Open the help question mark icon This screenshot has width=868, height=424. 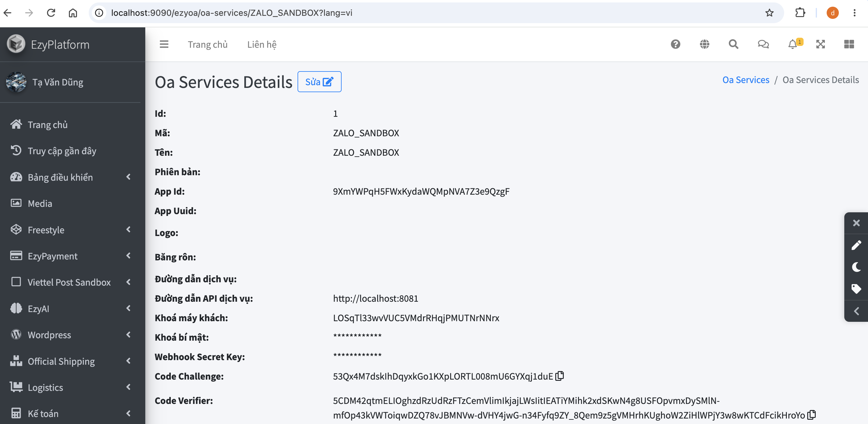(x=675, y=44)
